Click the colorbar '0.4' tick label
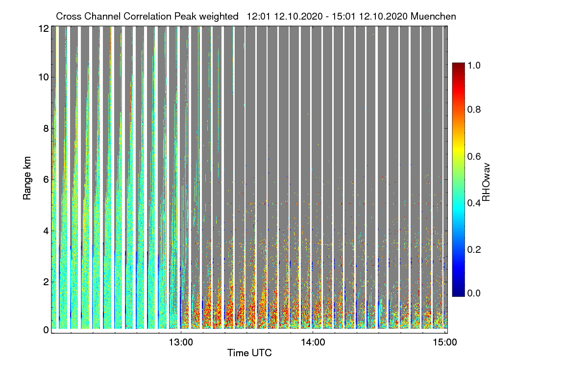The height and width of the screenshot is (392, 588). click(474, 203)
